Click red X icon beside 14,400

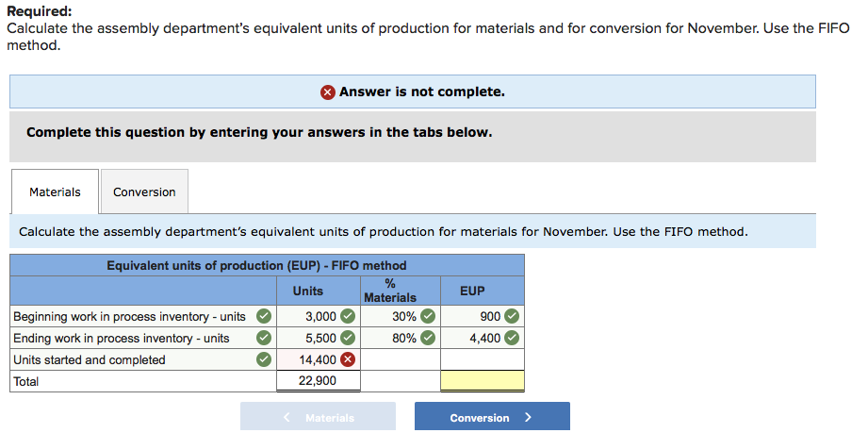point(347,359)
